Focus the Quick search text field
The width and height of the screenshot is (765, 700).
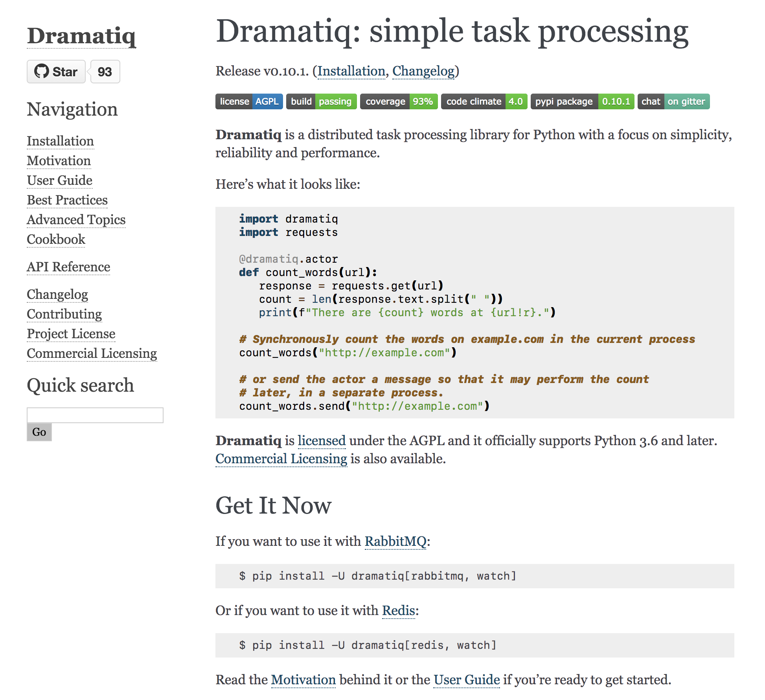click(95, 415)
